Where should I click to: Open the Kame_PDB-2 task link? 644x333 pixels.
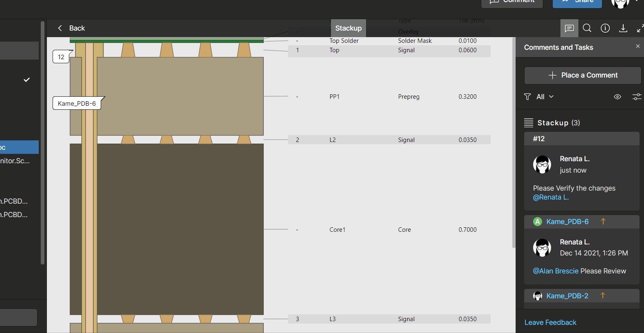567,296
